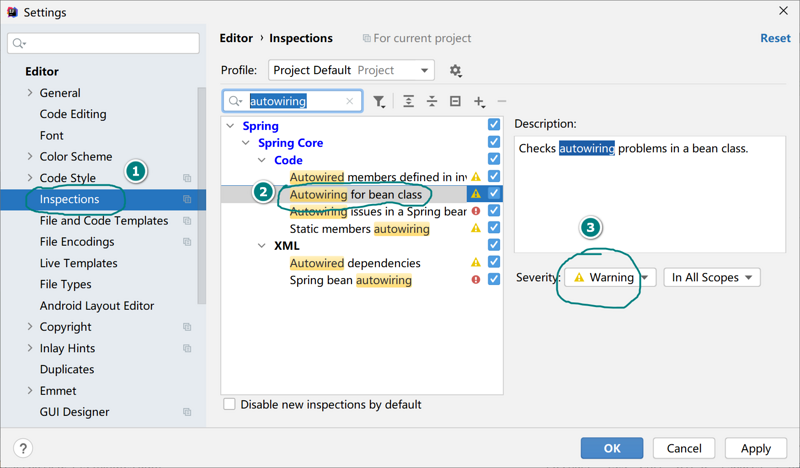Click the project-level icon beside Code Style
Viewport: 800px width, 468px height.
click(x=187, y=178)
